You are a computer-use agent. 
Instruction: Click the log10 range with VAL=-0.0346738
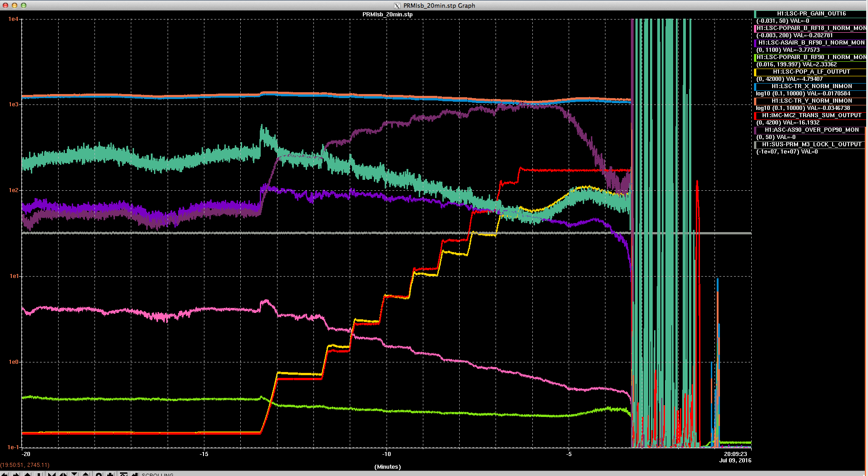coord(803,108)
